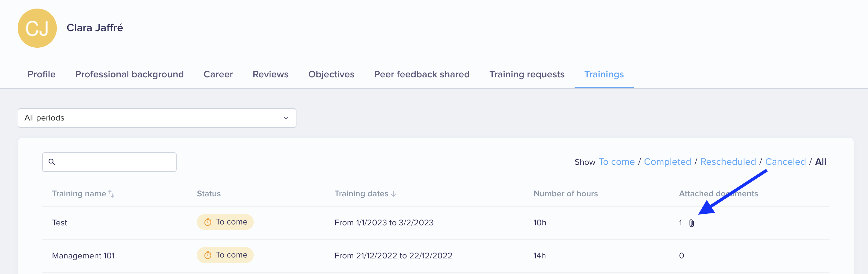Screen dimensions: 868x274
Task: Click the timer icon in Management 101 status
Action: point(208,255)
